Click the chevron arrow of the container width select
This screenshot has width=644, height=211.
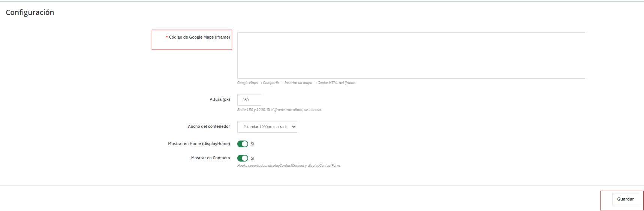pos(294,127)
